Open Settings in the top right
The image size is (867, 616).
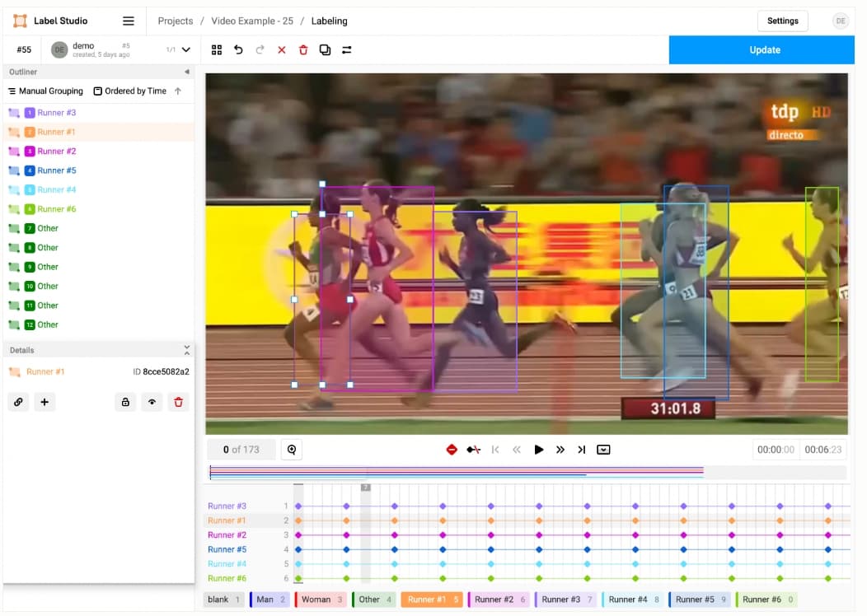781,21
